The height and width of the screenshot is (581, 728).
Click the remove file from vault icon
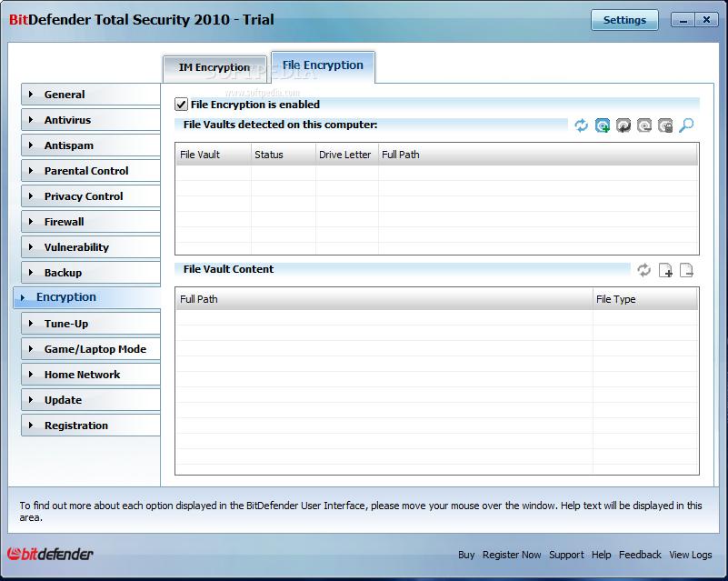pyautogui.click(x=687, y=270)
